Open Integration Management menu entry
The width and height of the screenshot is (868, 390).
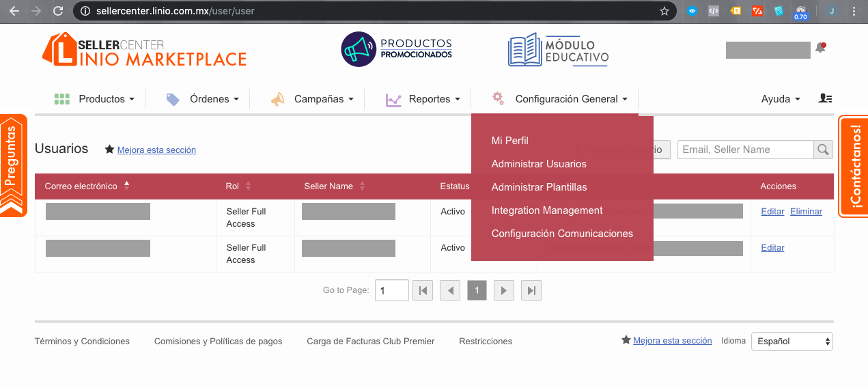click(x=547, y=210)
